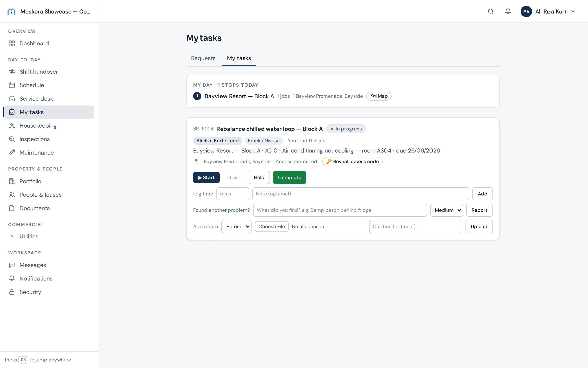The image size is (588, 368).
Task: Open Utilities under Commercial
Action: [49, 236]
